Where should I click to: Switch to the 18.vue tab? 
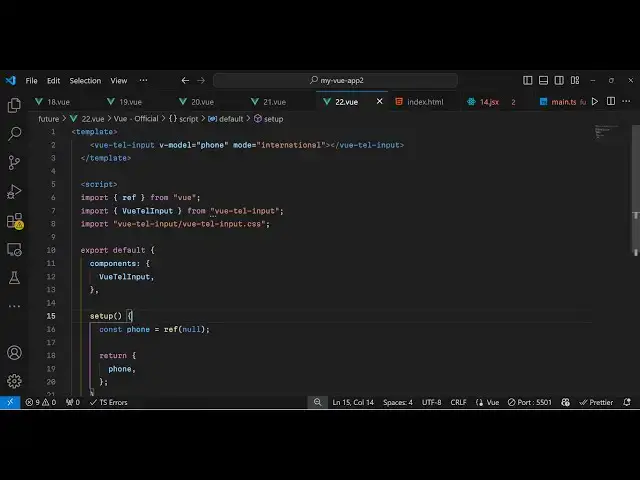[58, 102]
